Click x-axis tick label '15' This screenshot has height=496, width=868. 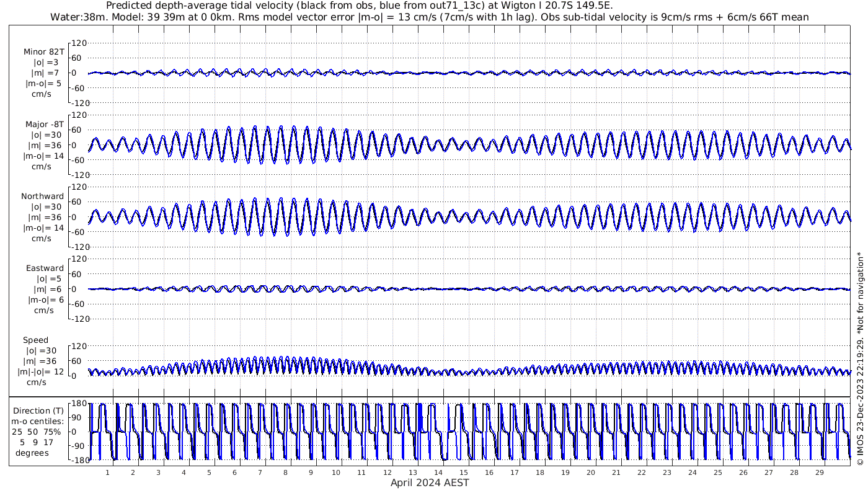463,472
